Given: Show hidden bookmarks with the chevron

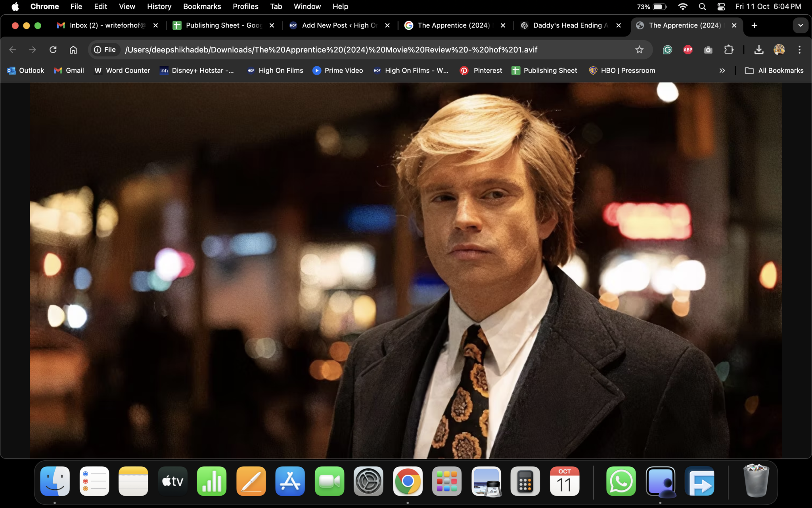Looking at the screenshot, I should tap(722, 71).
